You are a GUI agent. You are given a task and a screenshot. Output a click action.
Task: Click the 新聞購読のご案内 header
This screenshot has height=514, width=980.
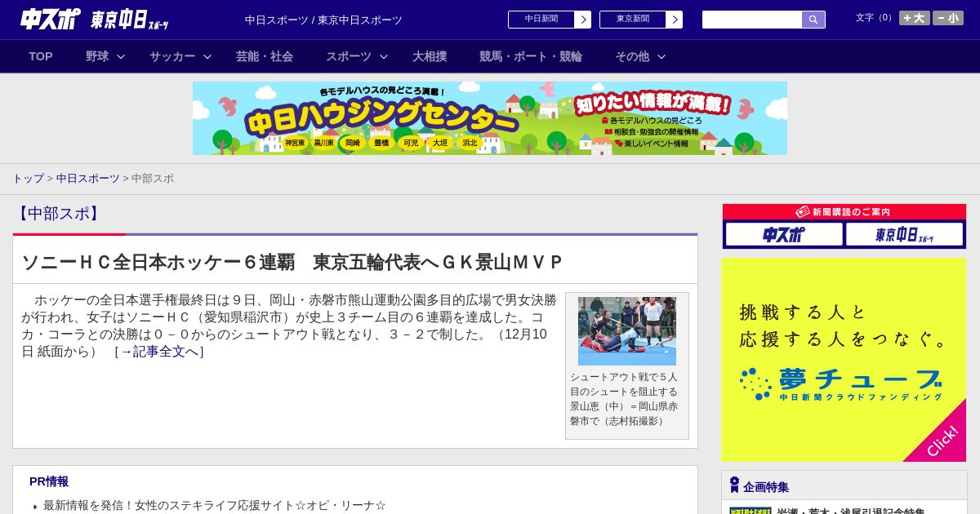click(x=844, y=211)
